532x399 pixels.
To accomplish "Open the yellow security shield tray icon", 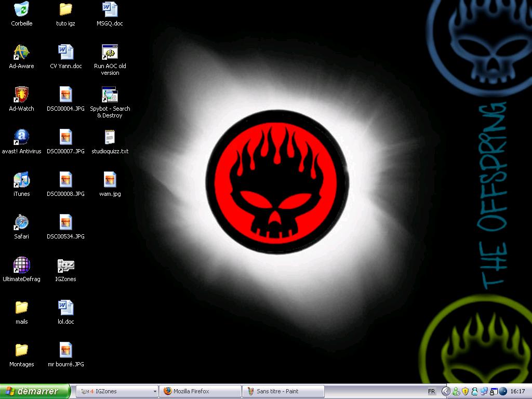I will click(x=465, y=391).
